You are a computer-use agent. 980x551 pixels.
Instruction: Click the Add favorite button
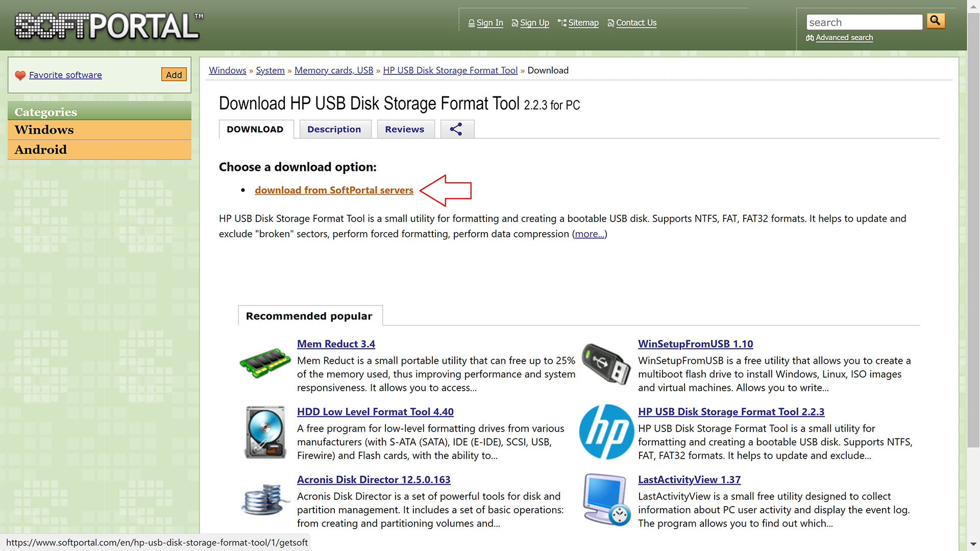pyautogui.click(x=174, y=74)
